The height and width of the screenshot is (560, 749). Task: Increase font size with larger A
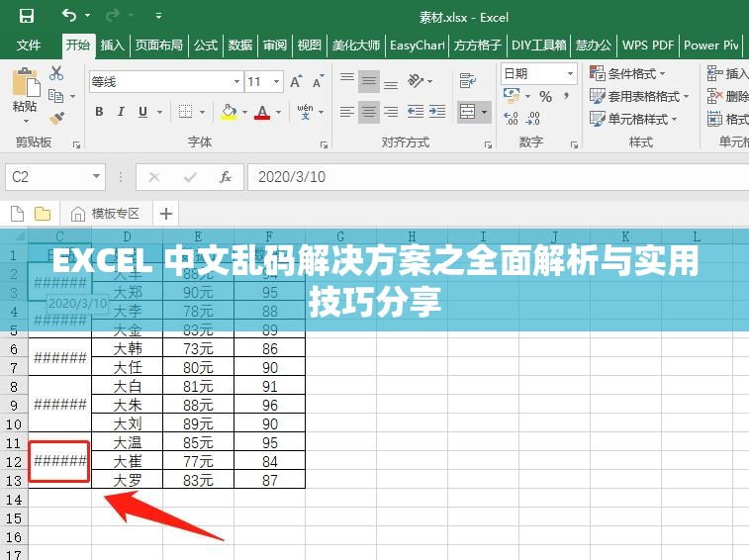(x=296, y=82)
